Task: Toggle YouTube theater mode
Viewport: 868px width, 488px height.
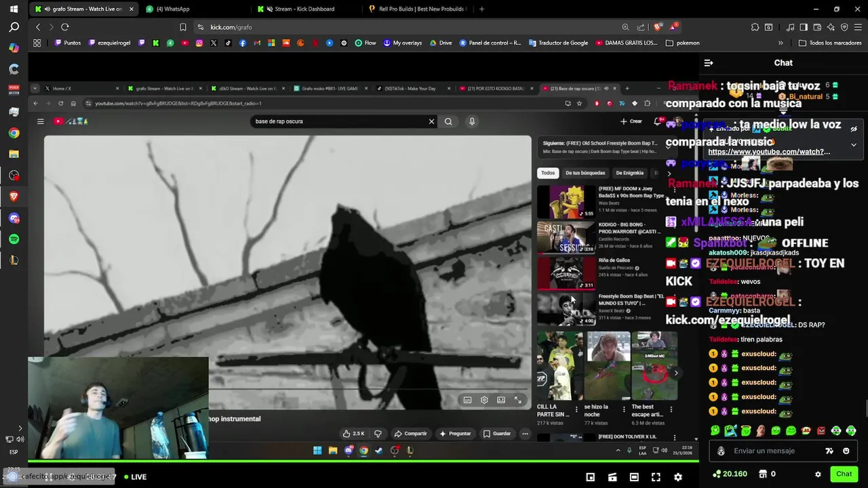Action: pyautogui.click(x=501, y=400)
